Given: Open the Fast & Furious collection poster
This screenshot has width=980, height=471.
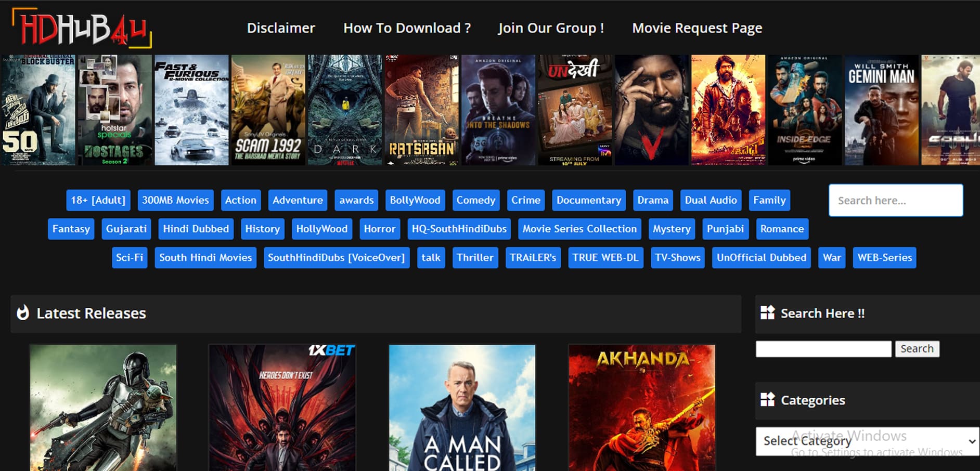Looking at the screenshot, I should 191,110.
